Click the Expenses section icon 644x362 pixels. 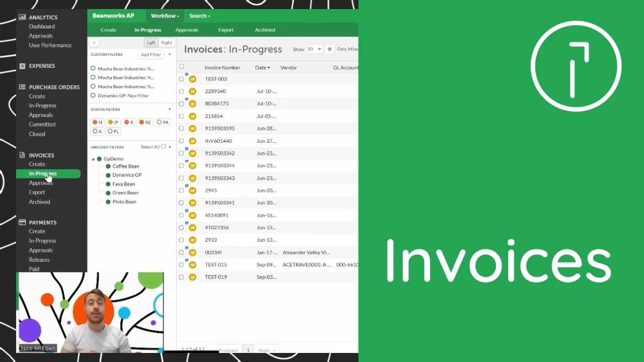(22, 66)
